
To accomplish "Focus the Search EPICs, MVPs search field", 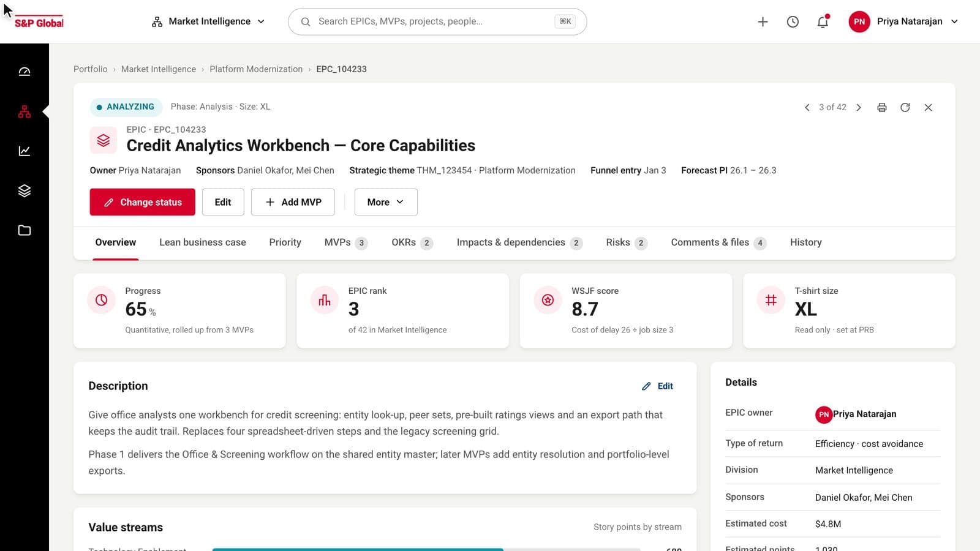I will click(x=437, y=21).
